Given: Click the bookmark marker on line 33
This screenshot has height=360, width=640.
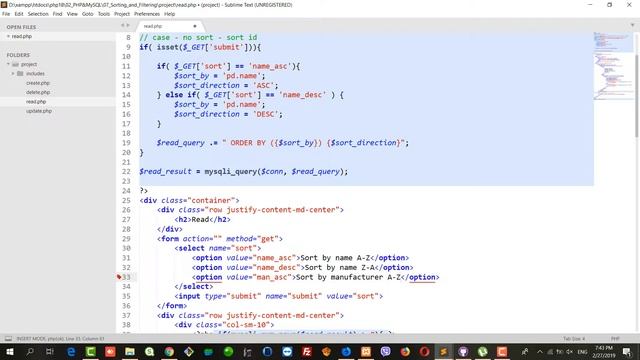Looking at the screenshot, I should [x=119, y=277].
